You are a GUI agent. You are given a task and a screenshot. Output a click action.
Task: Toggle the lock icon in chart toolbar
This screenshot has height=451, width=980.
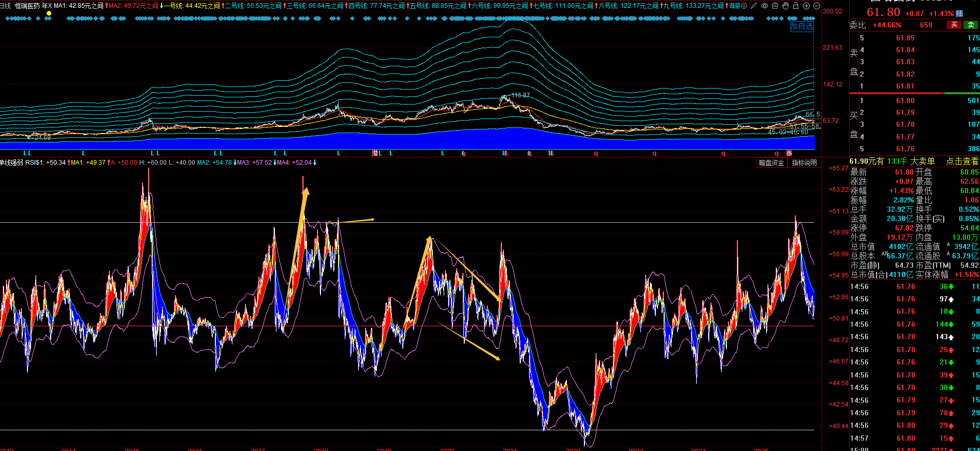pyautogui.click(x=796, y=6)
